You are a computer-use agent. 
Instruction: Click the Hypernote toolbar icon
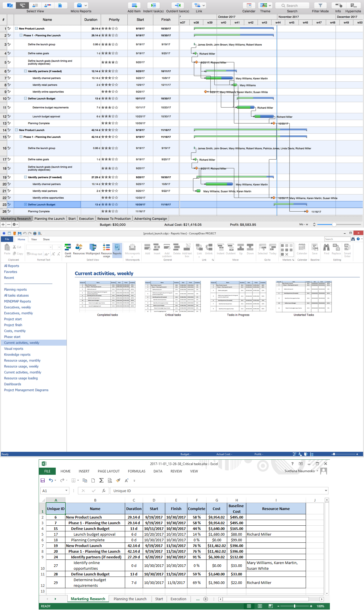click(x=353, y=5)
